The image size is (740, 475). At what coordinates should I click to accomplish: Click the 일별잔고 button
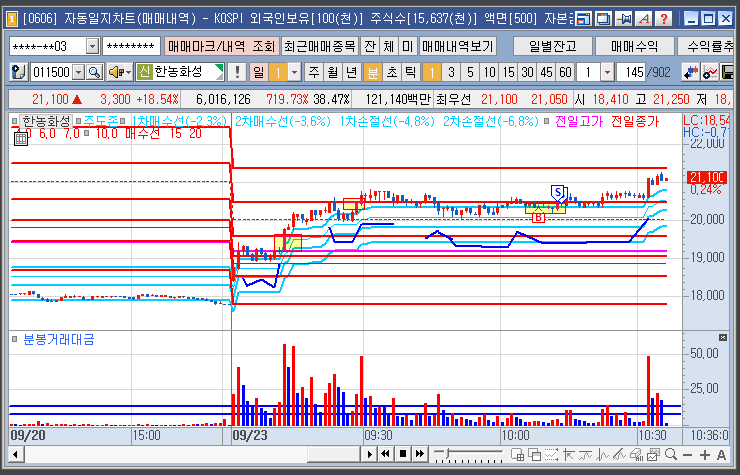click(x=553, y=46)
